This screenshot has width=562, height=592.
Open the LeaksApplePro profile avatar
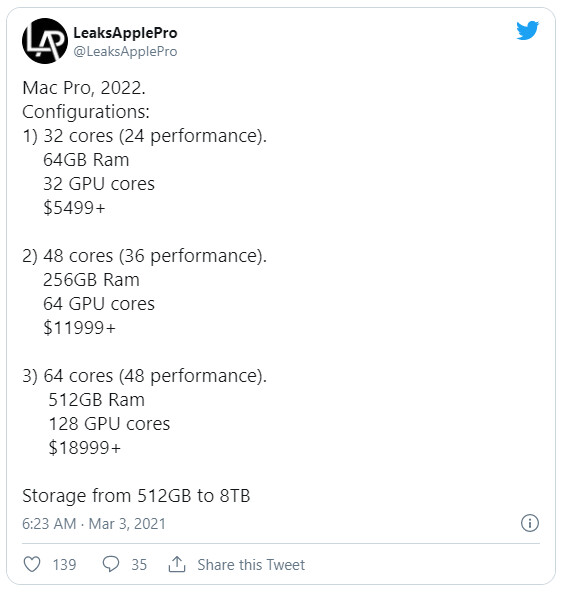coord(45,41)
